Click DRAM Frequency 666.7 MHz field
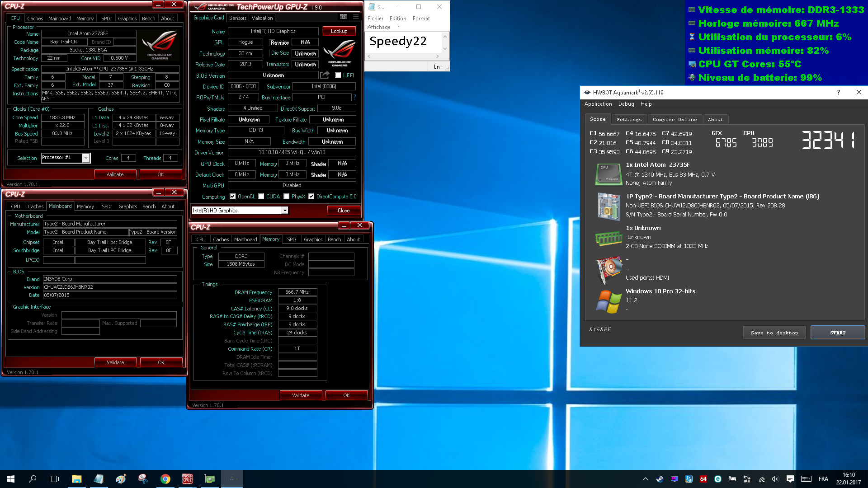Image resolution: width=868 pixels, height=488 pixels. tap(297, 292)
